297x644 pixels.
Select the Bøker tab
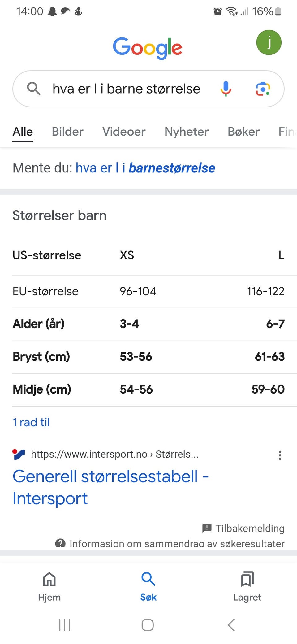(243, 132)
